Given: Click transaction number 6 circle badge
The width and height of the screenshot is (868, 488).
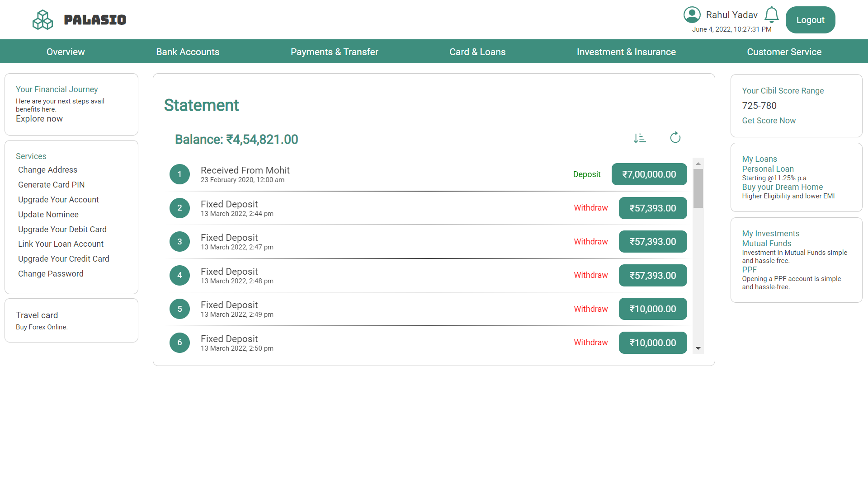Looking at the screenshot, I should click(x=179, y=343).
